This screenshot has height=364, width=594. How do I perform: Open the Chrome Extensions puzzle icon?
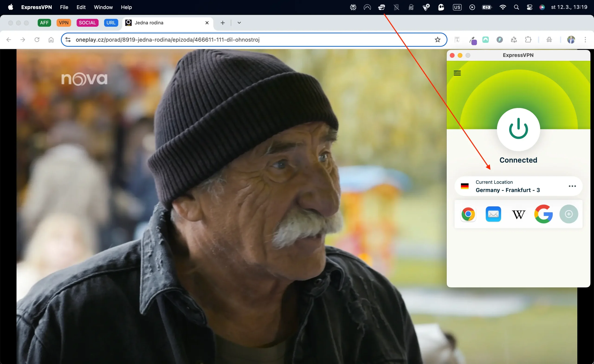[528, 40]
